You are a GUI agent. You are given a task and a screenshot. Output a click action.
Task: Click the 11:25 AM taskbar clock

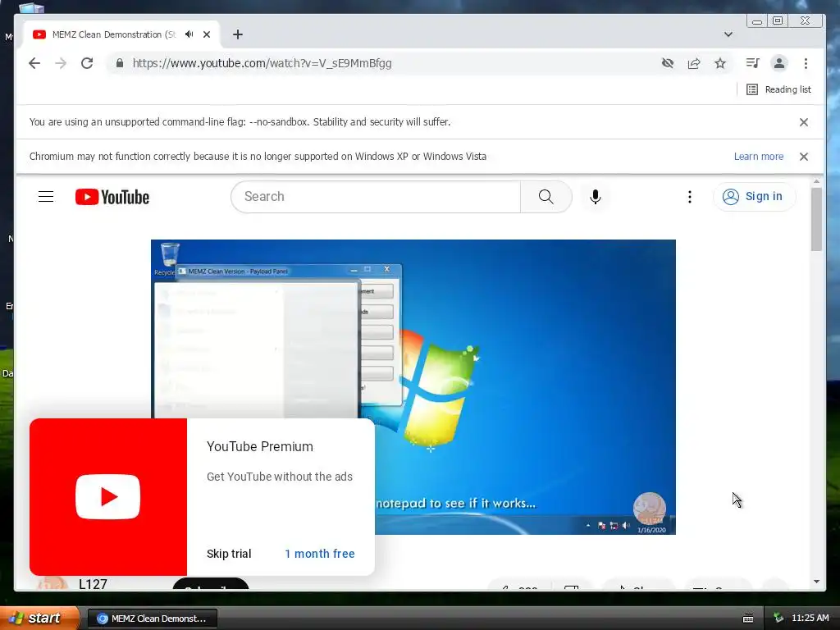[810, 619]
